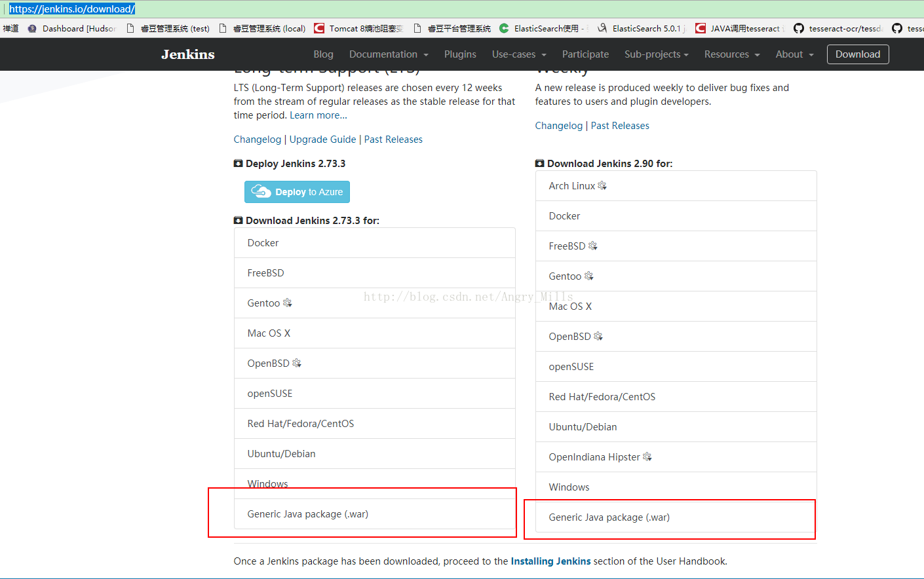
Task: Open the 睿豆平台管理系统 bookmark
Action: tap(452, 28)
